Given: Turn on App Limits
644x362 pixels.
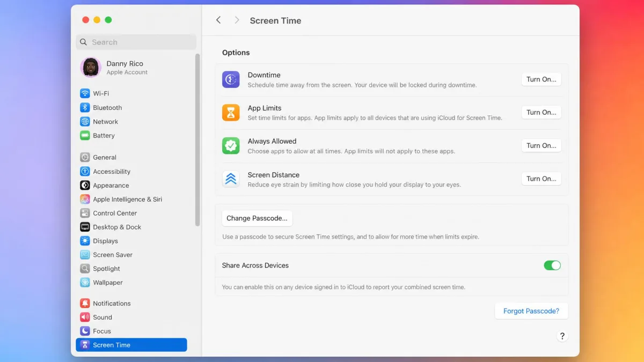Looking at the screenshot, I should (x=541, y=112).
